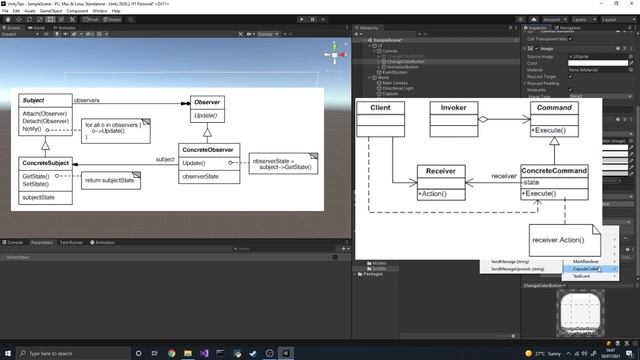Click the Hierarchy add (+) button
This screenshot has width=640, height=360.
pos(358,34)
